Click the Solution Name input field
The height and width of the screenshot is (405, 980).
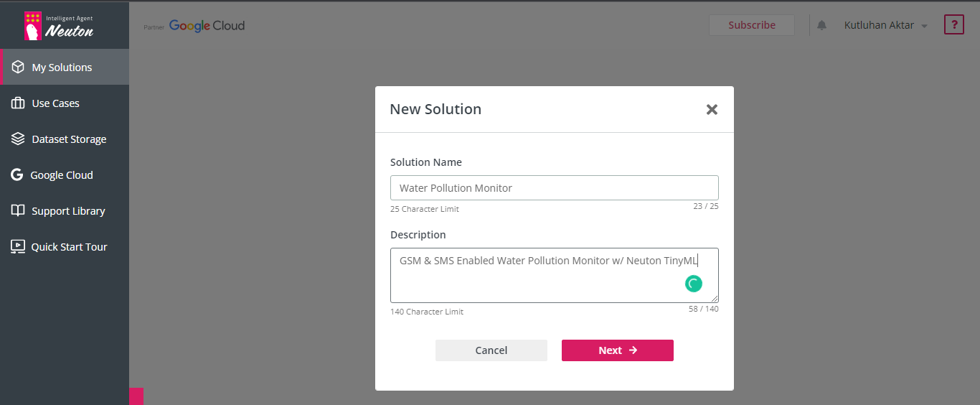click(554, 188)
